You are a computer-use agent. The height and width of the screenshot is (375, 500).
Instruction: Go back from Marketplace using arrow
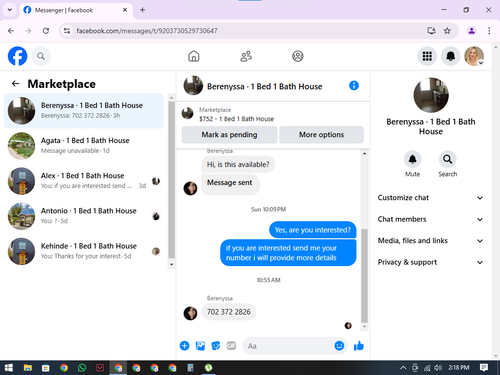15,83
